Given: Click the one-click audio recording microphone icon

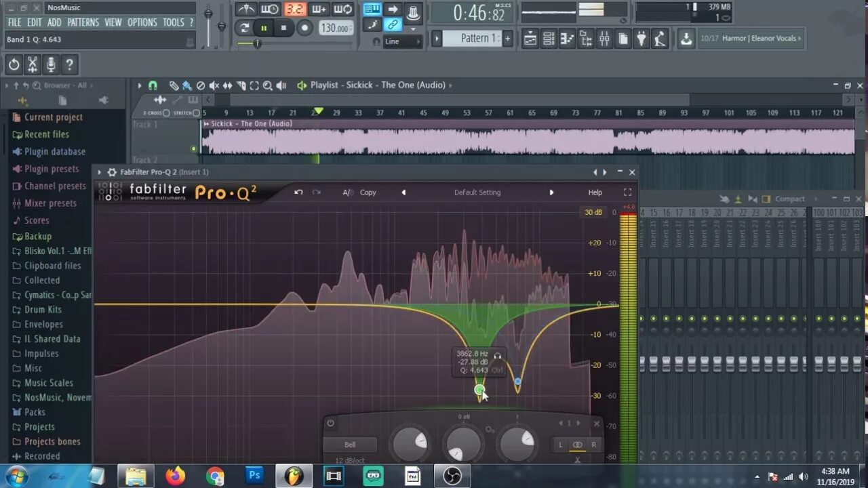Looking at the screenshot, I should (50, 65).
